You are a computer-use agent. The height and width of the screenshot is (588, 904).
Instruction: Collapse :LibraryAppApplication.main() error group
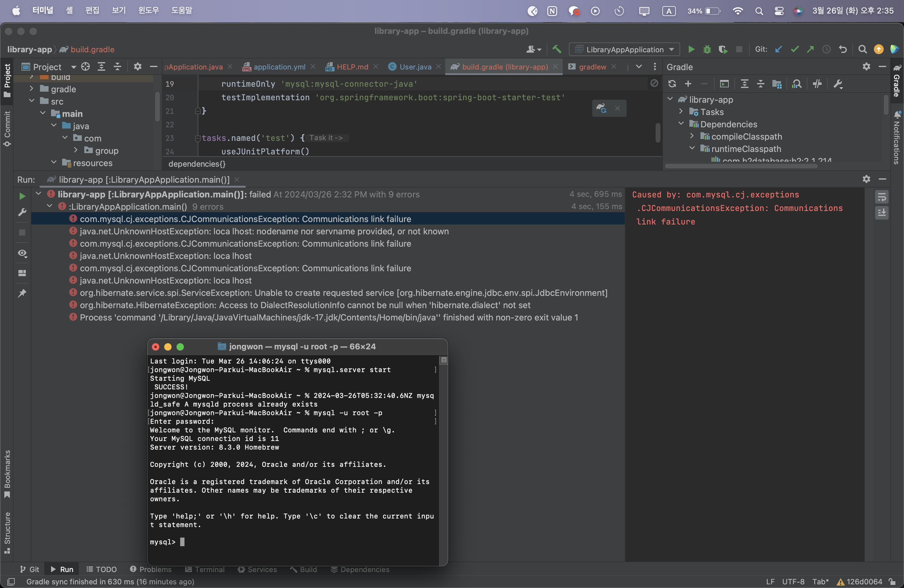point(50,206)
